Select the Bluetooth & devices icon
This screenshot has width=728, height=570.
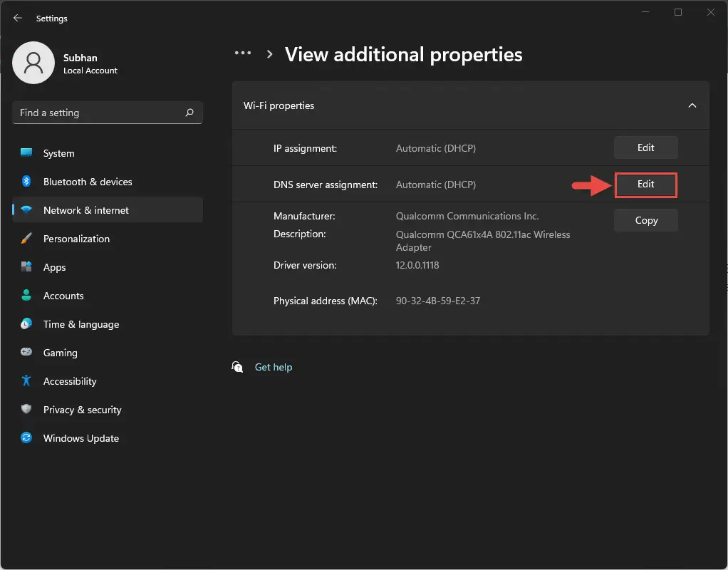coord(26,181)
